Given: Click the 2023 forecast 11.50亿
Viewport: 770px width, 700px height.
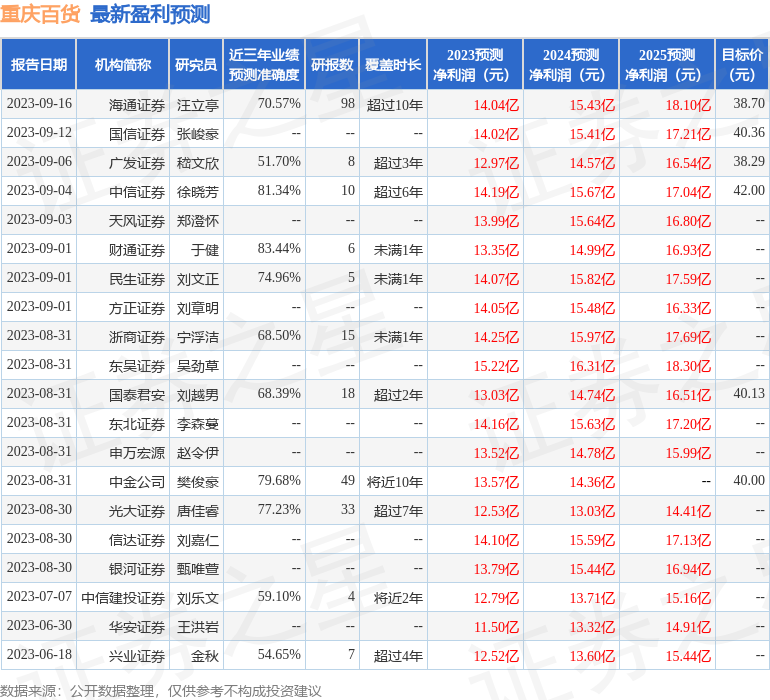Looking at the screenshot, I should click(496, 627).
